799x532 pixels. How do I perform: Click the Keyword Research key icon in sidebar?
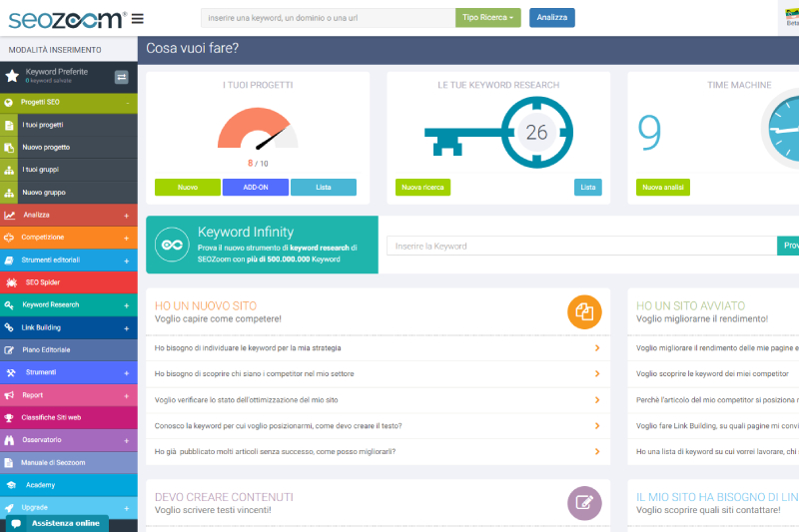(9, 305)
